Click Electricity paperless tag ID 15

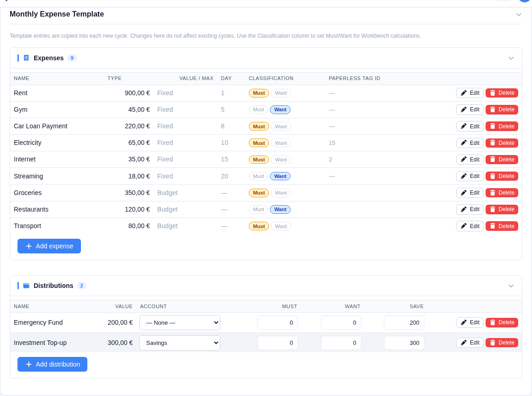[x=332, y=143]
